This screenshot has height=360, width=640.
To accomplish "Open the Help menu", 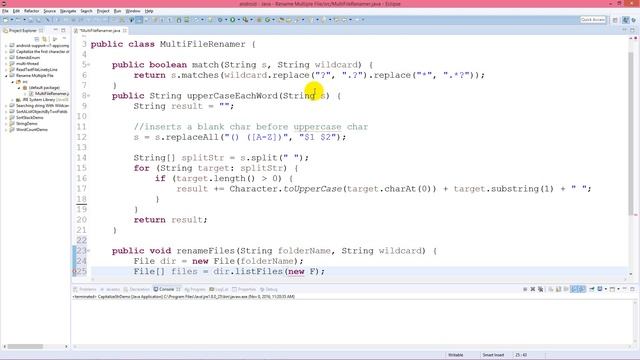I will (x=149, y=11).
